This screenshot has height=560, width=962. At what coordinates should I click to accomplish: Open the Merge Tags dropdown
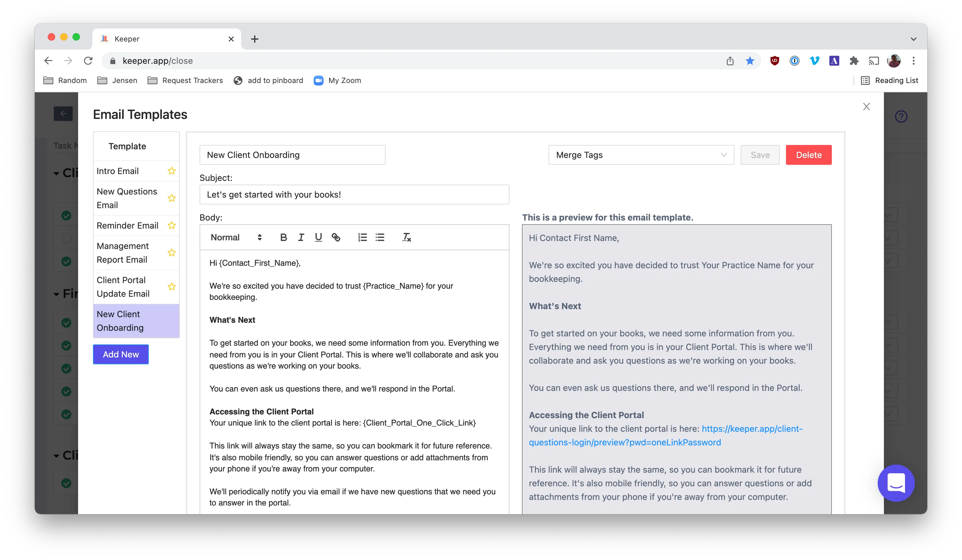641,155
